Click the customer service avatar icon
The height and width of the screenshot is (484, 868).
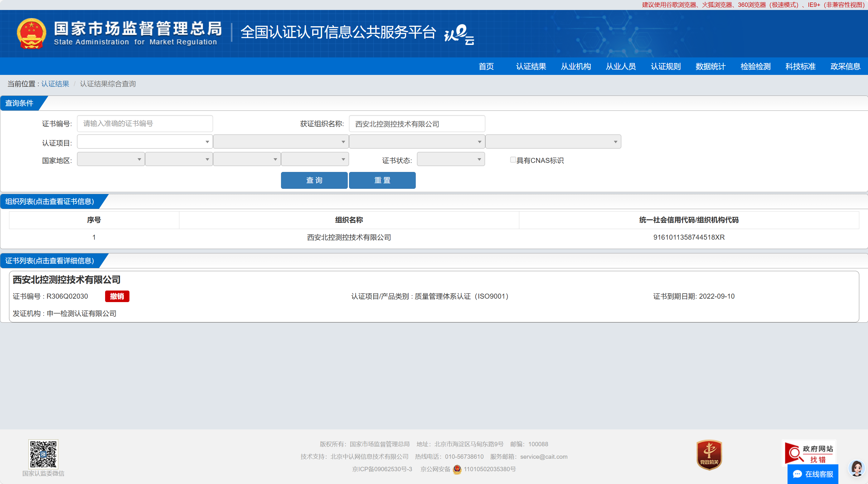pyautogui.click(x=856, y=468)
